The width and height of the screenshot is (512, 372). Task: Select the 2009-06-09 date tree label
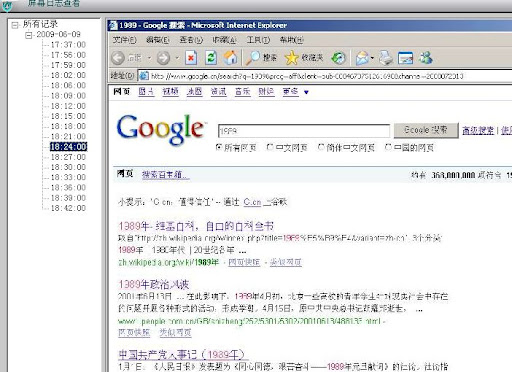[58, 34]
